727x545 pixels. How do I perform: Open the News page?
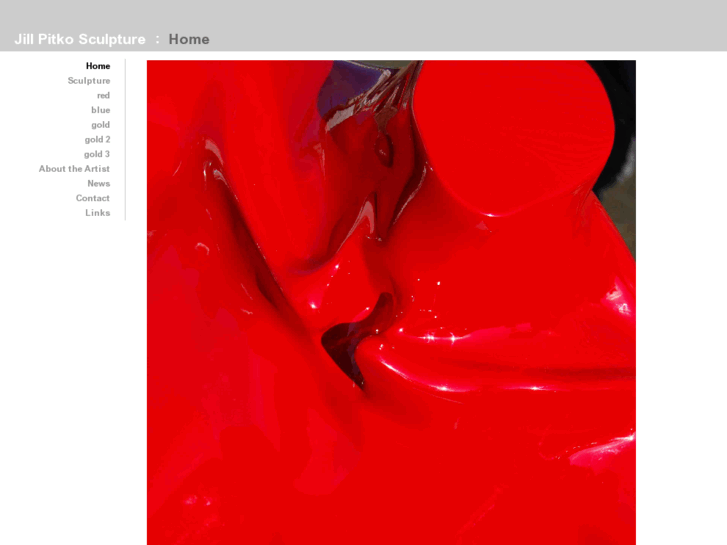pos(99,184)
